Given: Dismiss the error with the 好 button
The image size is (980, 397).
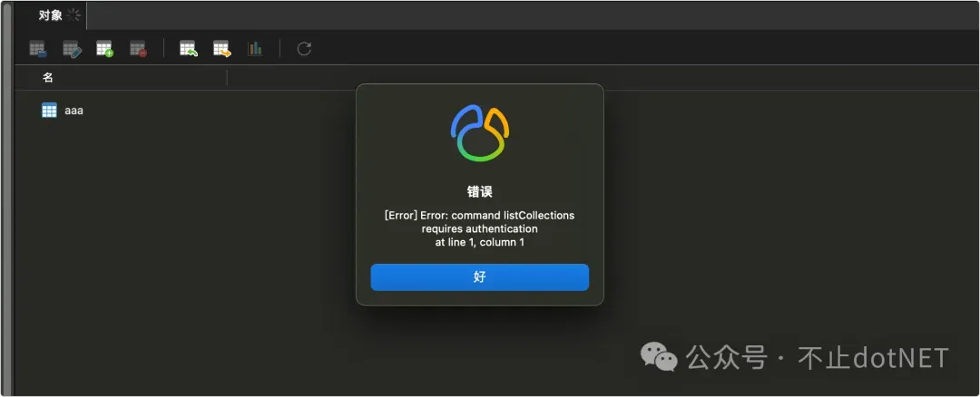Looking at the screenshot, I should pyautogui.click(x=479, y=277).
